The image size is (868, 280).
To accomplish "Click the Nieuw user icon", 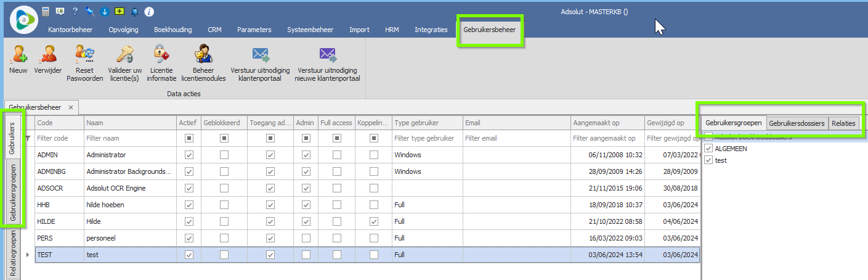I will [18, 55].
